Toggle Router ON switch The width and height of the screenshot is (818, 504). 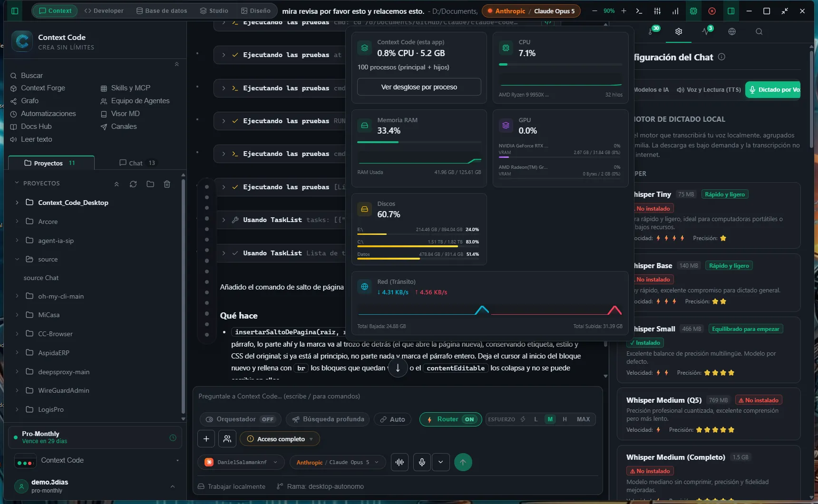click(450, 419)
